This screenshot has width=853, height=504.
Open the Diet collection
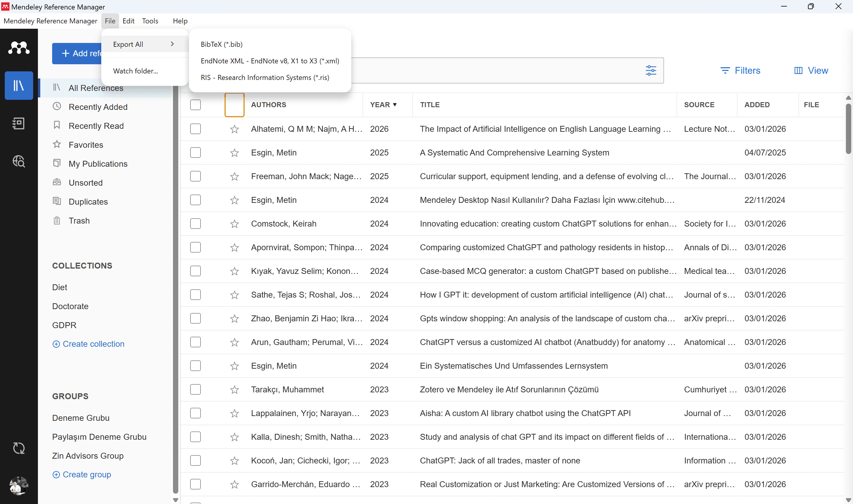60,287
